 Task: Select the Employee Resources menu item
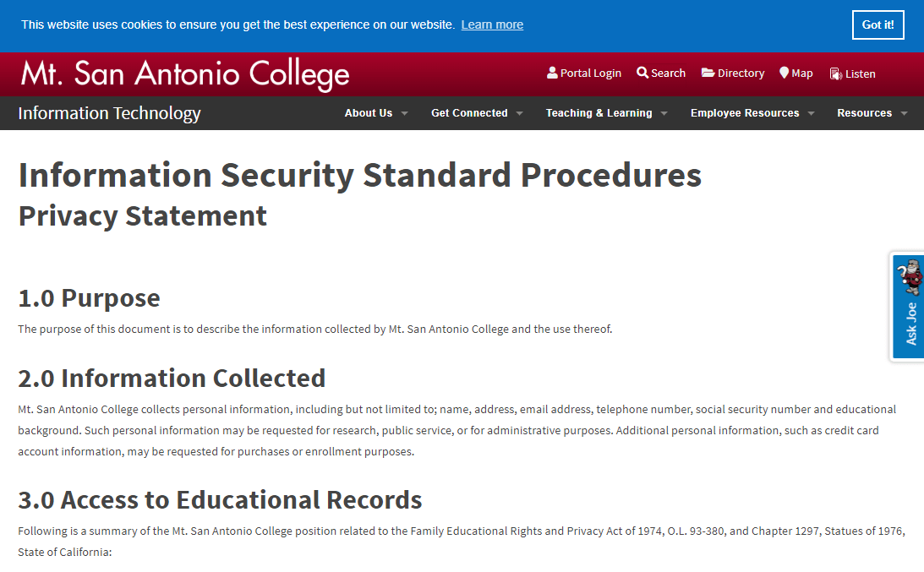coord(745,112)
